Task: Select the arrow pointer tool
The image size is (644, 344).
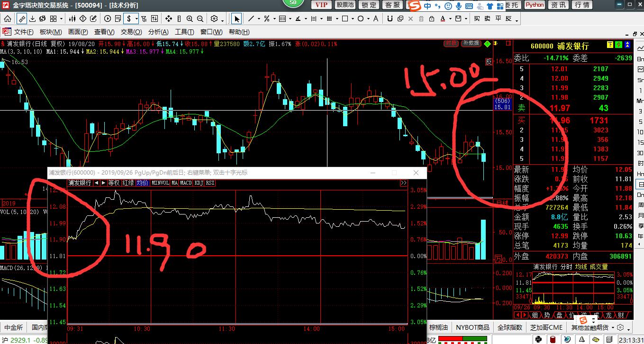Action: coord(236,19)
